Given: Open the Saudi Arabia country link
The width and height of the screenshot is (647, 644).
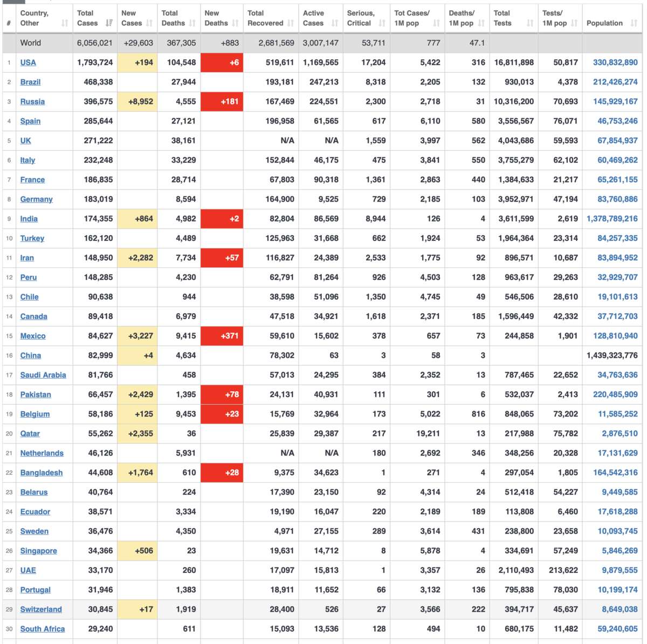Looking at the screenshot, I should pyautogui.click(x=43, y=375).
